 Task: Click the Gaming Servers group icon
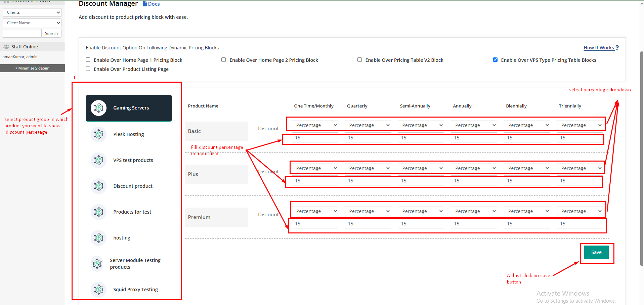[x=98, y=108]
